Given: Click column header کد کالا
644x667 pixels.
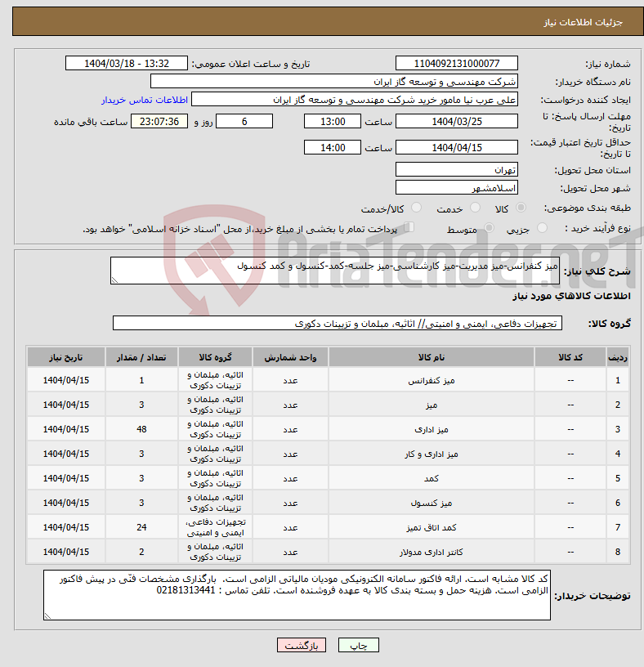Looking at the screenshot, I should pyautogui.click(x=570, y=357).
